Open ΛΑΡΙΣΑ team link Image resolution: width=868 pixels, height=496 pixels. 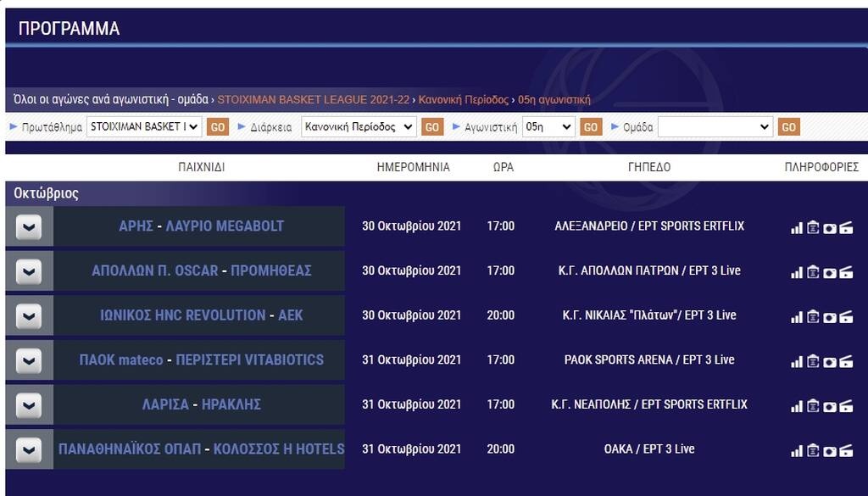(x=165, y=404)
